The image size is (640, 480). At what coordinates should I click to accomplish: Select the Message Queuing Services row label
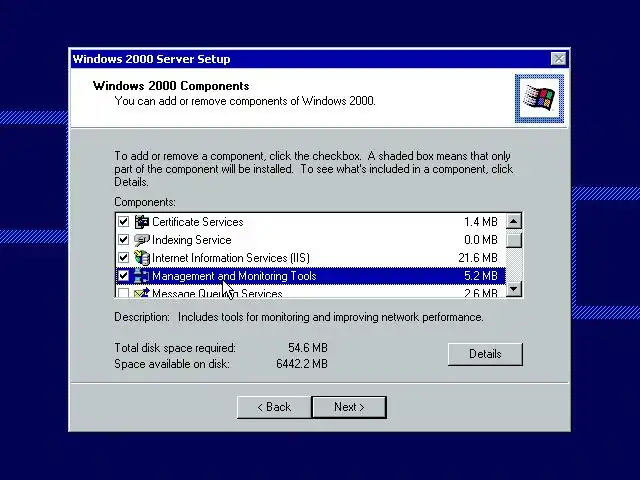click(x=217, y=293)
